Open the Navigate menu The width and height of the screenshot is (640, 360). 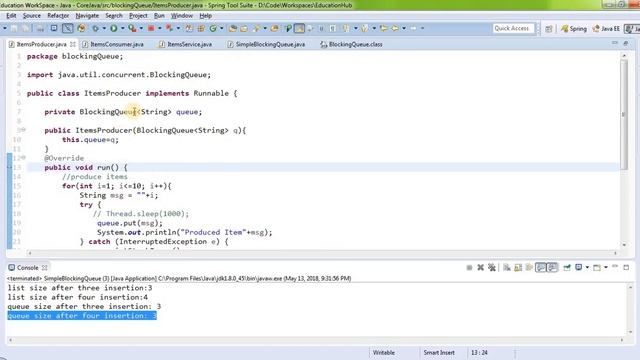point(87,16)
